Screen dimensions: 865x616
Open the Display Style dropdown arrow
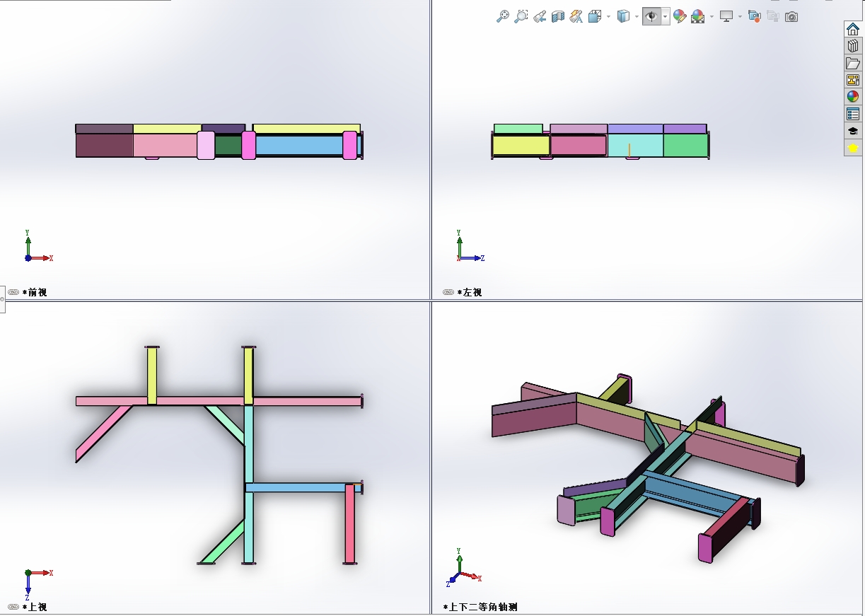(x=637, y=17)
